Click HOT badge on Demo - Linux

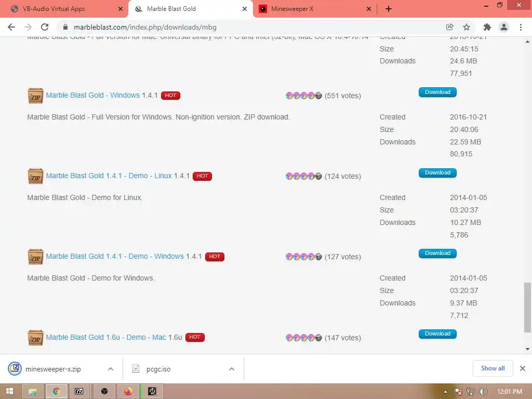coord(202,176)
